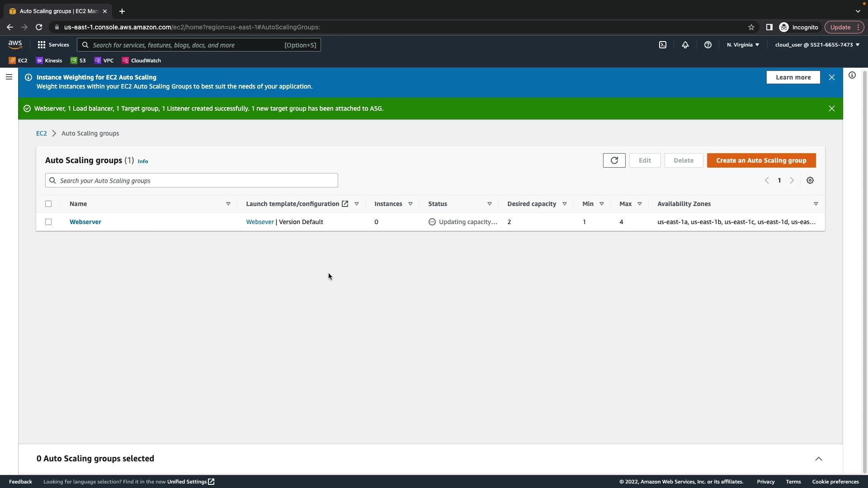Open the S3 shortcut in favorites bar

78,61
